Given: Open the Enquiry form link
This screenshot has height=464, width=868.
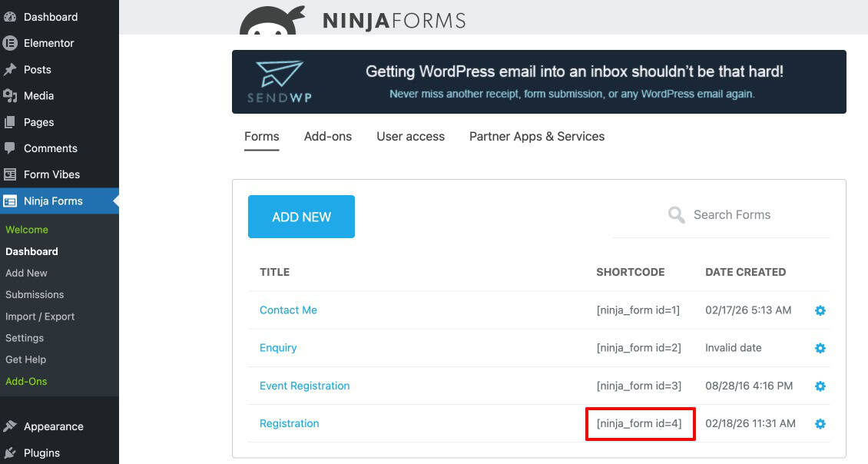Looking at the screenshot, I should pos(278,348).
